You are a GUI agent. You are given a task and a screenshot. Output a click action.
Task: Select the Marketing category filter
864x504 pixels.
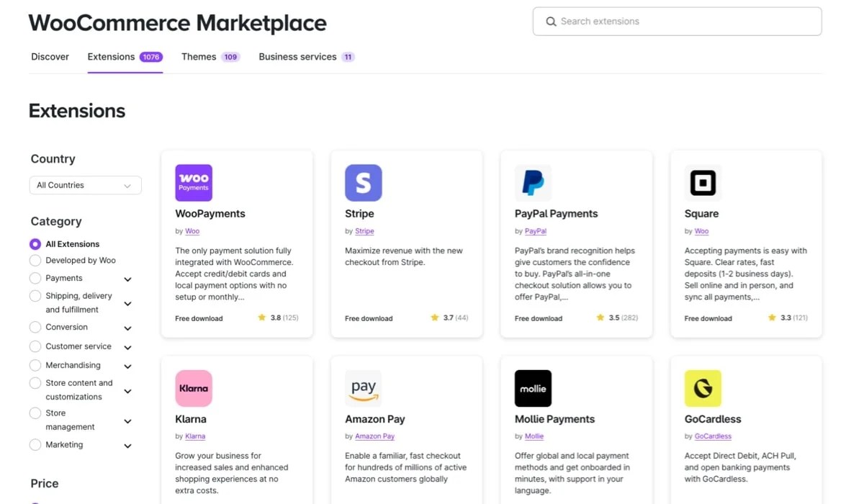[35, 444]
